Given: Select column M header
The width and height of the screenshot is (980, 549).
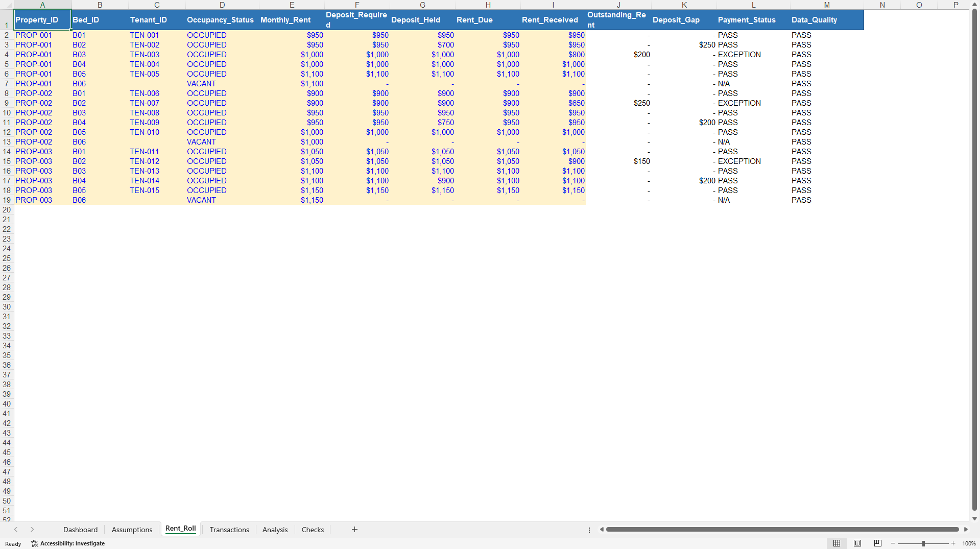Looking at the screenshot, I should click(827, 5).
